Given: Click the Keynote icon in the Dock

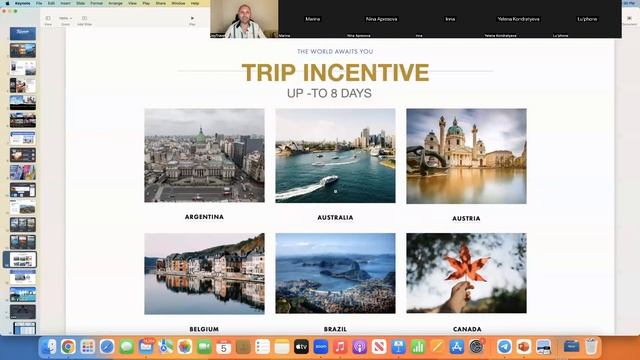Looking at the screenshot, I should (398, 347).
